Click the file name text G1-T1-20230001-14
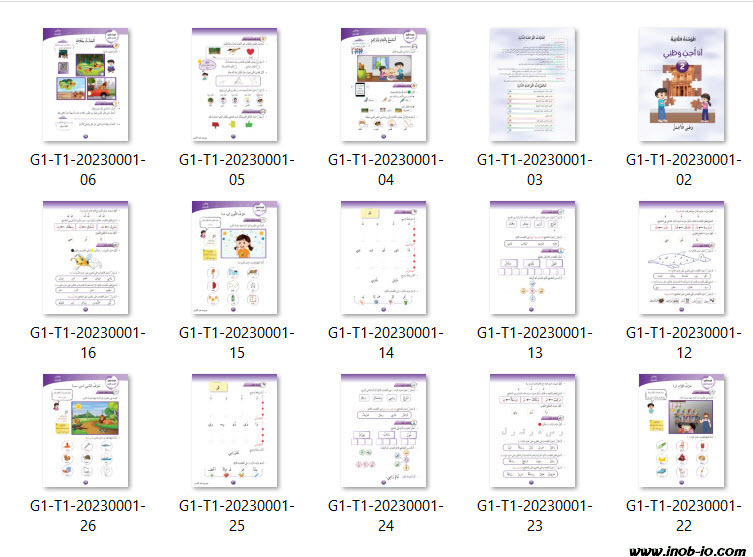 [386, 342]
